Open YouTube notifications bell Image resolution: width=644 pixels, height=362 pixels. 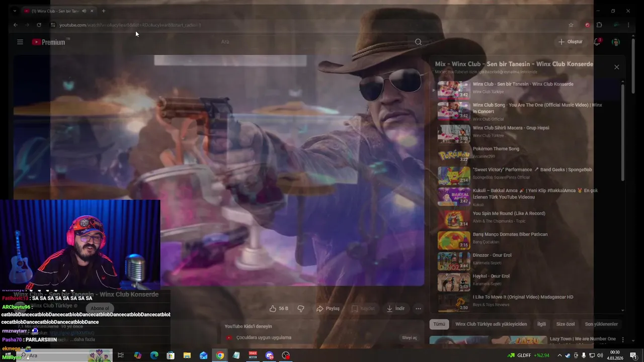click(x=597, y=42)
